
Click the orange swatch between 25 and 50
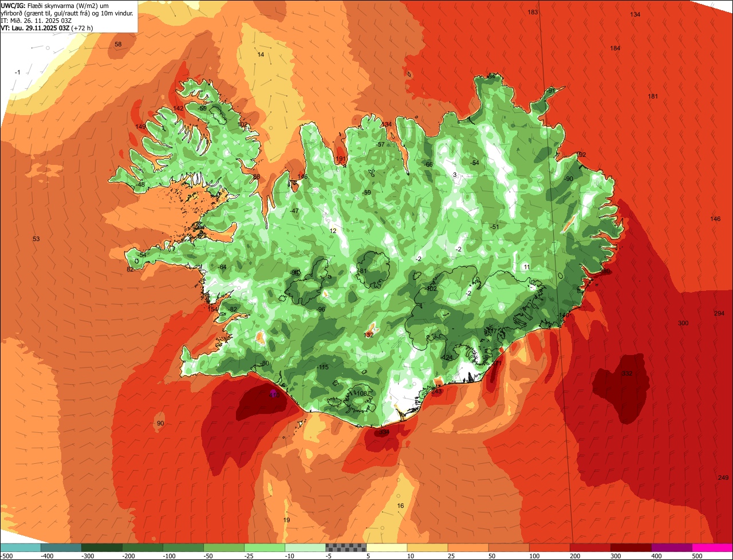pyautogui.click(x=467, y=547)
